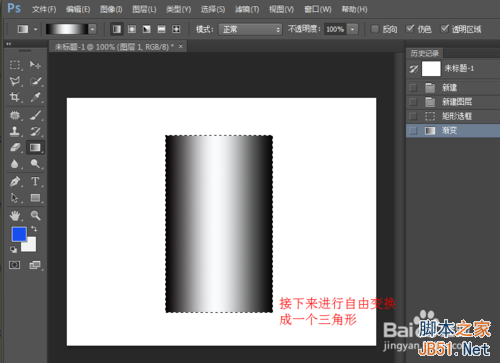Open the 选择(S) menu
The image size is (500, 363).
[x=213, y=9]
